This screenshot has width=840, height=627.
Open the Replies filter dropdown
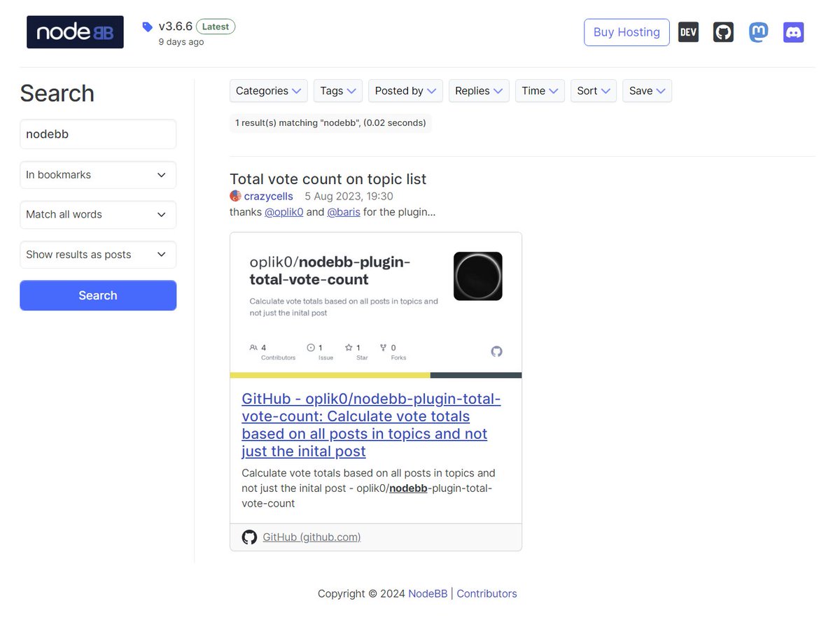(x=479, y=91)
